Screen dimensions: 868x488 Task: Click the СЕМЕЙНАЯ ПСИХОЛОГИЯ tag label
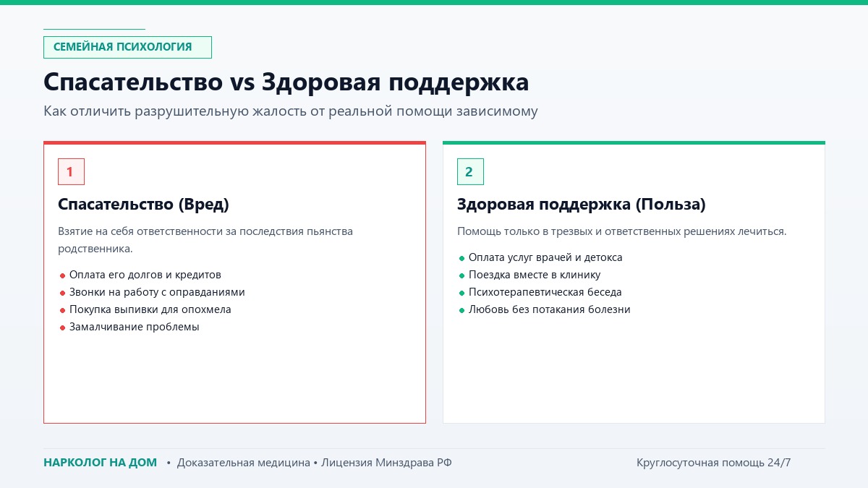tap(127, 47)
